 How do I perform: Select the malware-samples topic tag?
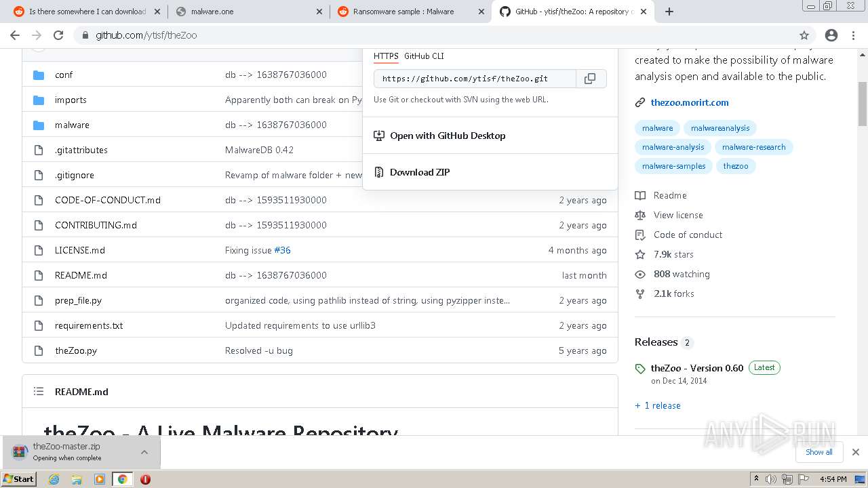tap(673, 166)
